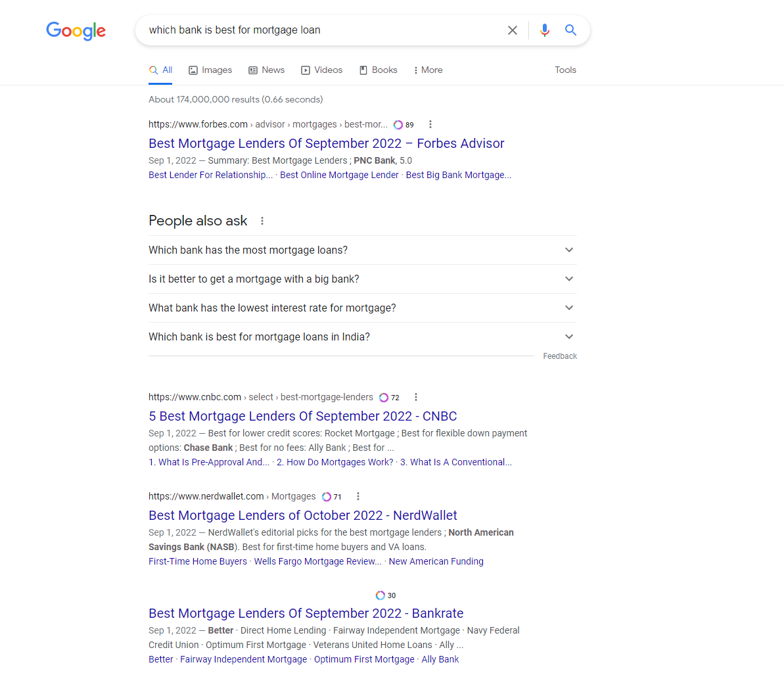784x673 pixels.
Task: Open 'How Do Mortgages Work?' sitelink
Action: [x=335, y=462]
